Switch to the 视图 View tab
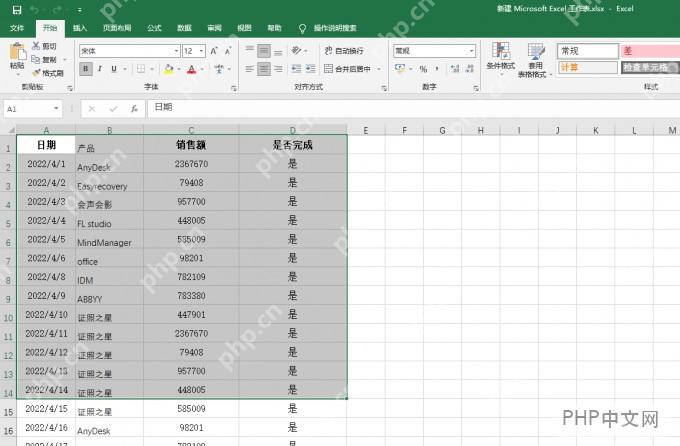Viewport: 680px width, 446px height. pyautogui.click(x=244, y=29)
